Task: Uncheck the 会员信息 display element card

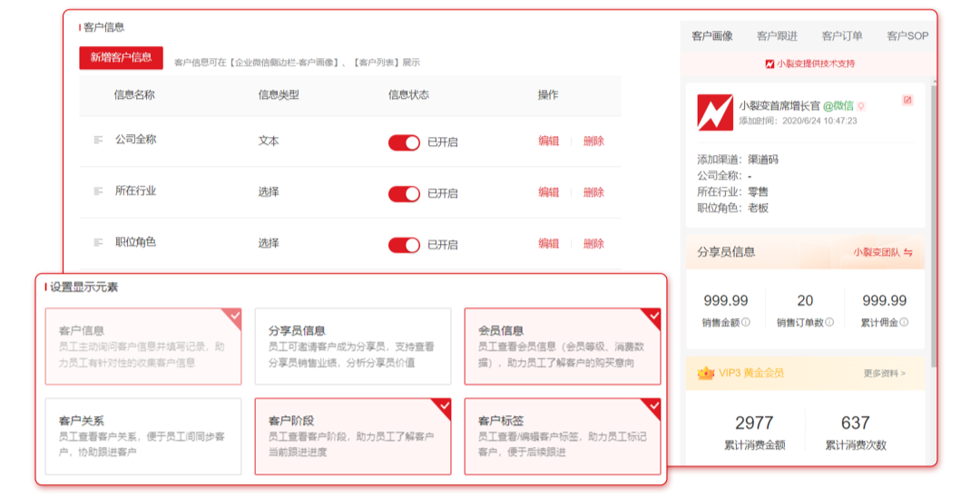Action: click(562, 346)
